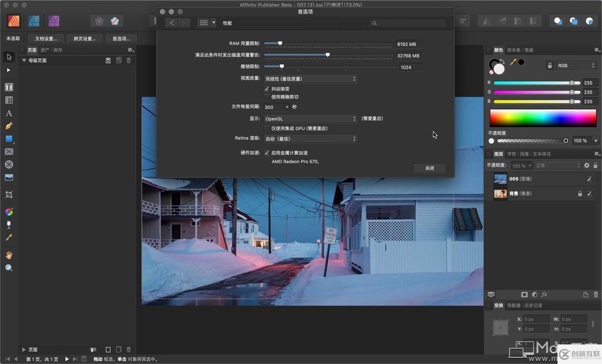Toggle the 启用金属计算加速 checkbox
Screen dimensions: 602x364
[x=267, y=153]
